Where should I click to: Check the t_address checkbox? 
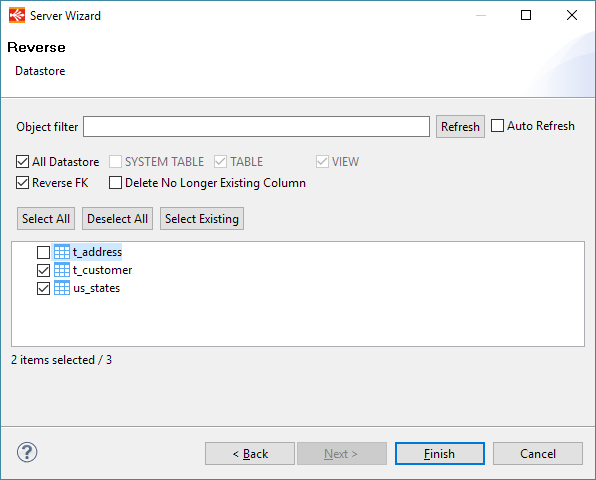point(43,252)
